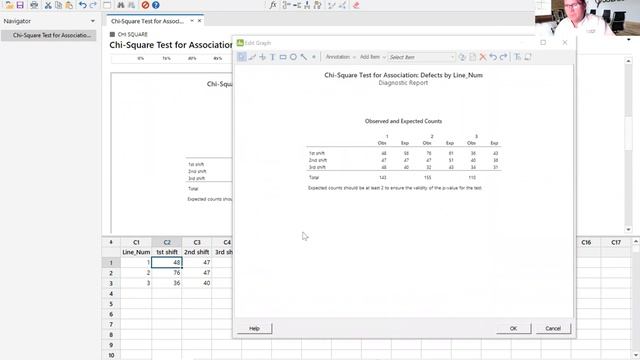Find with the binoculars icon

click(x=120, y=5)
